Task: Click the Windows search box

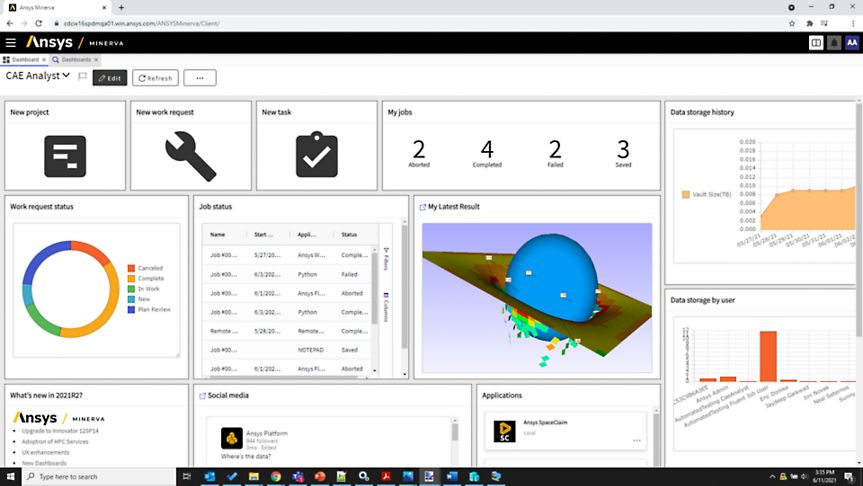Action: 99,477
